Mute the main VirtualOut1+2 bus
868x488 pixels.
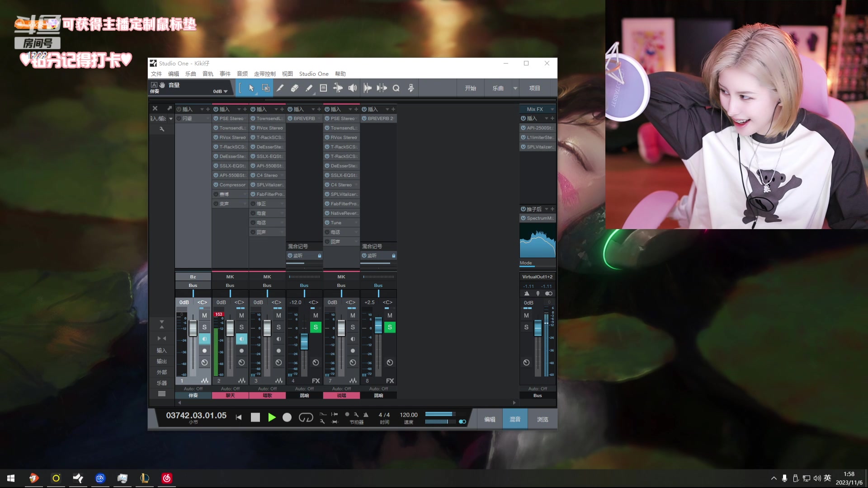tap(526, 315)
